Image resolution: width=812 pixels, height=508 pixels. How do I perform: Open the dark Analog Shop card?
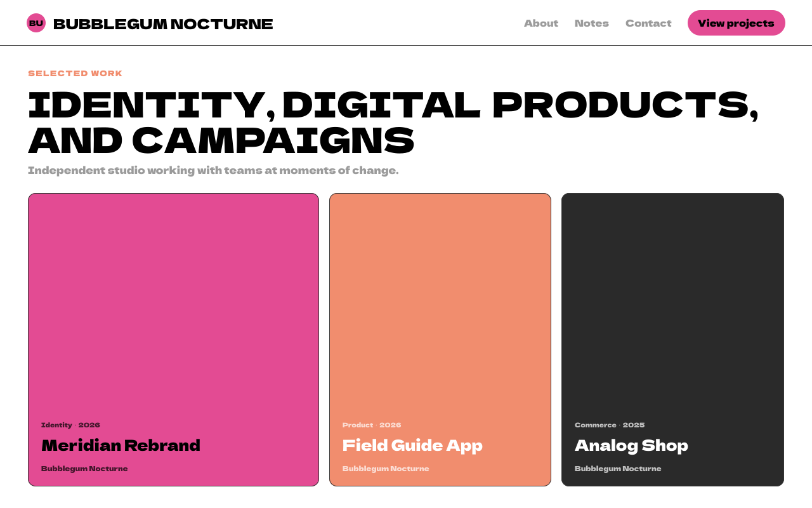click(672, 340)
